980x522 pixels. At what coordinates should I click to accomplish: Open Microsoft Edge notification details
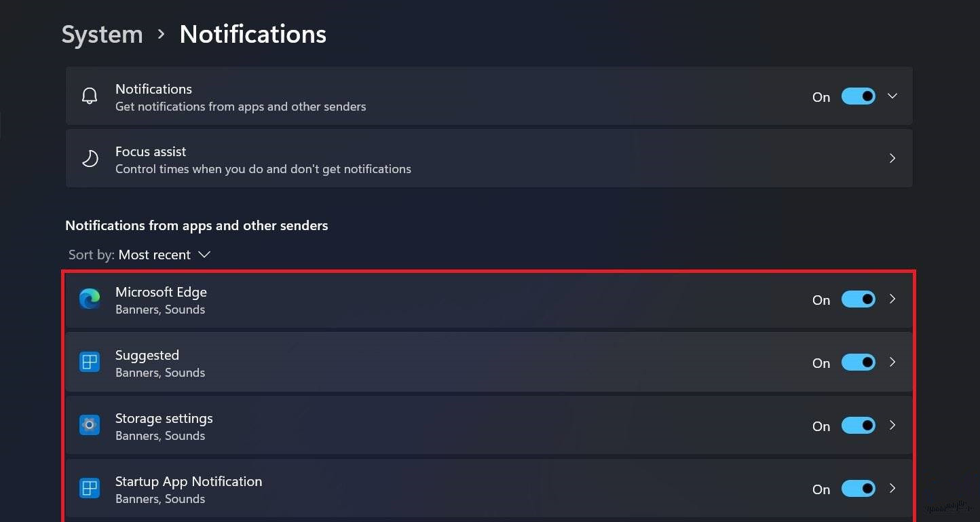(892, 299)
